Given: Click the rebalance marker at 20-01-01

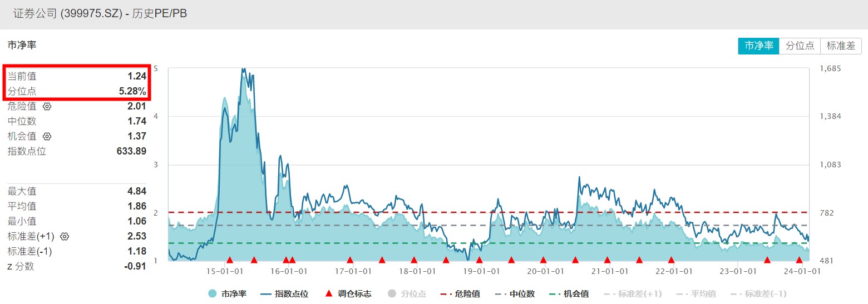Looking at the screenshot, I should coord(543,260).
